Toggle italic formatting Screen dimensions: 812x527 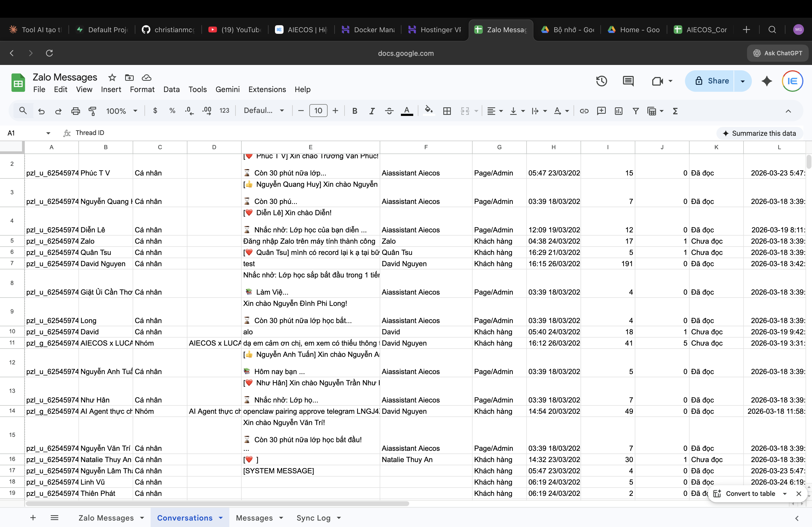[x=372, y=111]
